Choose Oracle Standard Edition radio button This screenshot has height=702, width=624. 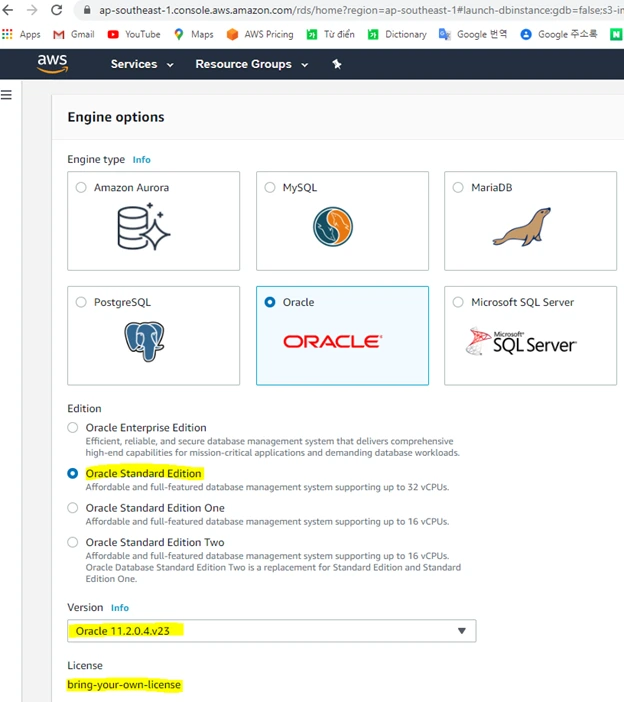pos(73,473)
